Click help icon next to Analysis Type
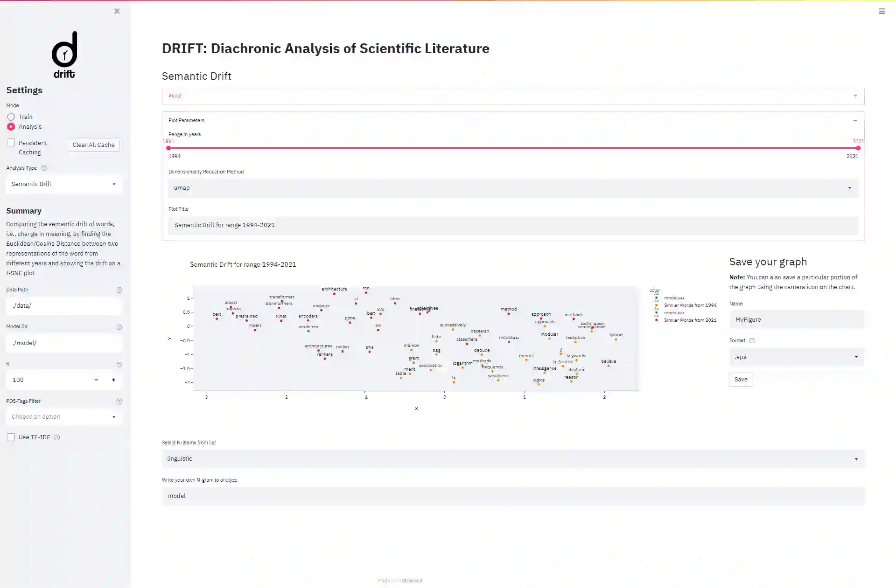This screenshot has height=588, width=896. (x=44, y=168)
